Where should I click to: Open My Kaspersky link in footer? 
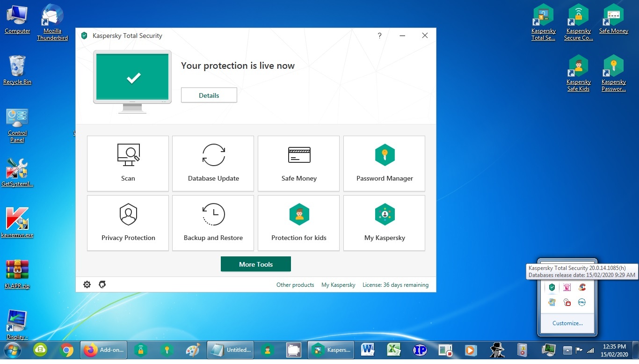(x=338, y=284)
